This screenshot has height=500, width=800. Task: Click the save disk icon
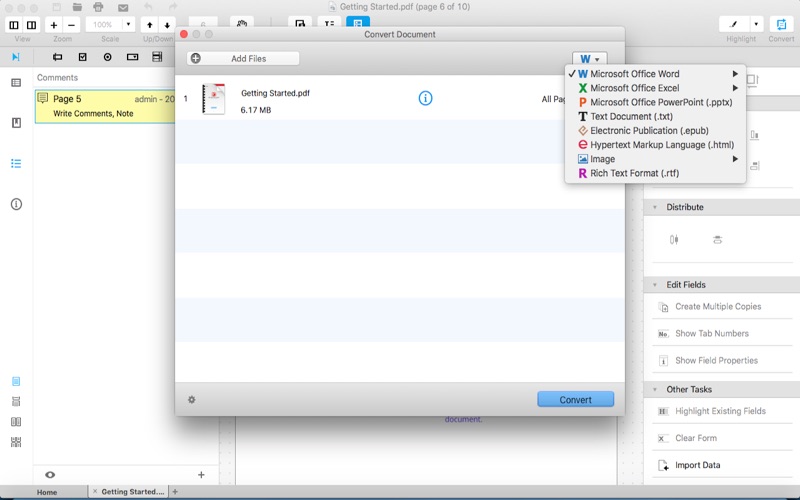[57, 7]
